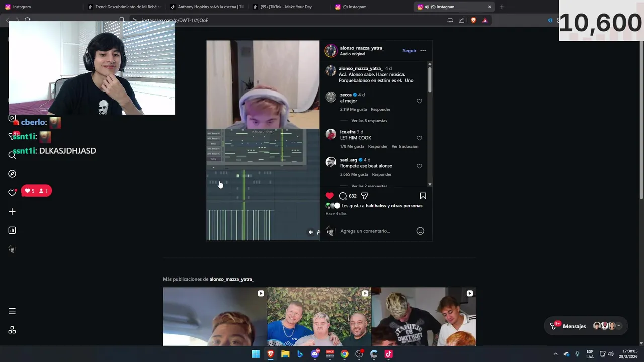Open hakihakss profile from likes line
This screenshot has height=362, width=644.
[x=375, y=206]
